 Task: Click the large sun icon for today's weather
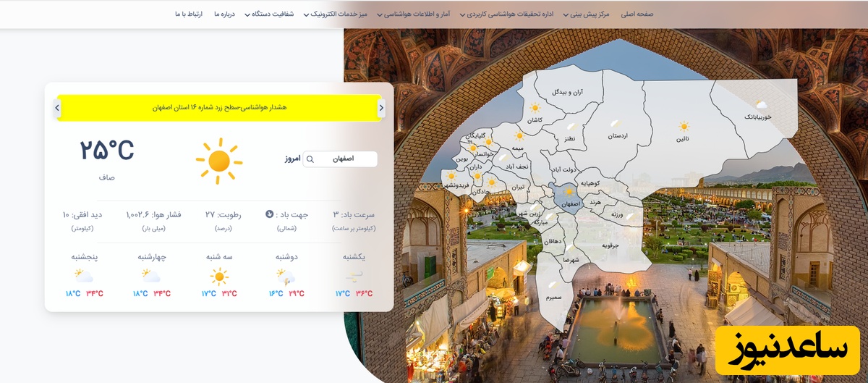(x=218, y=161)
